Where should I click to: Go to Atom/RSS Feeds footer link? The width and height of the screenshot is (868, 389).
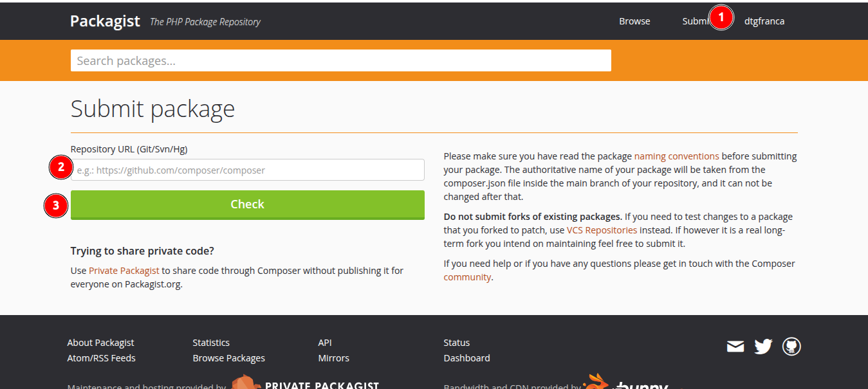click(101, 358)
